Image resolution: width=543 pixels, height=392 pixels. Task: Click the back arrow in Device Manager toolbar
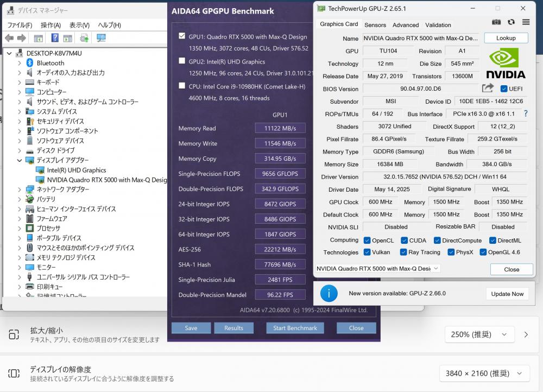click(x=9, y=38)
